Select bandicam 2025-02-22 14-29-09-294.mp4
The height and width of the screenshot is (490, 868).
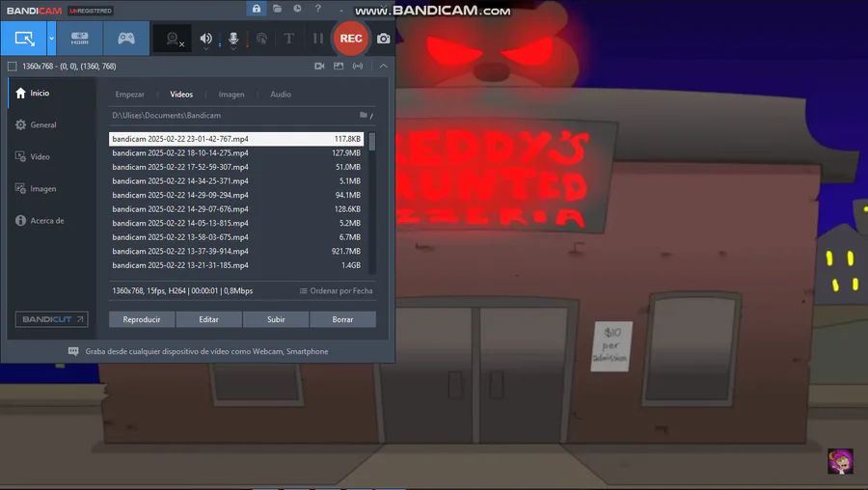[x=236, y=195]
